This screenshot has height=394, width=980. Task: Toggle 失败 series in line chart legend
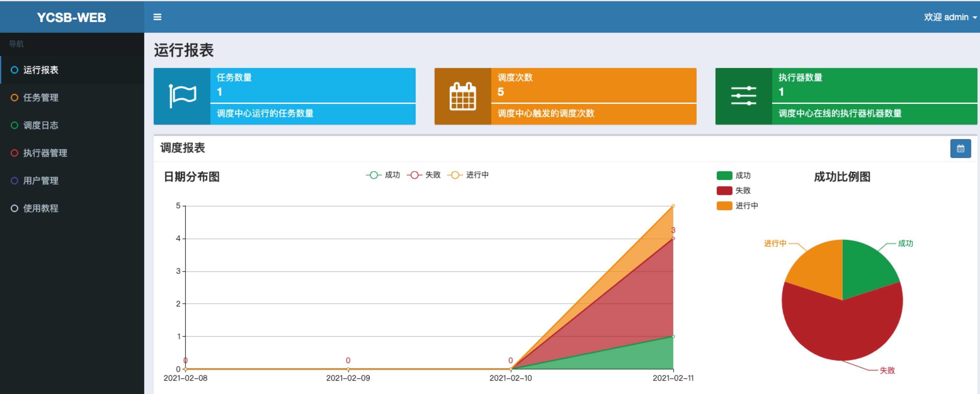click(424, 175)
